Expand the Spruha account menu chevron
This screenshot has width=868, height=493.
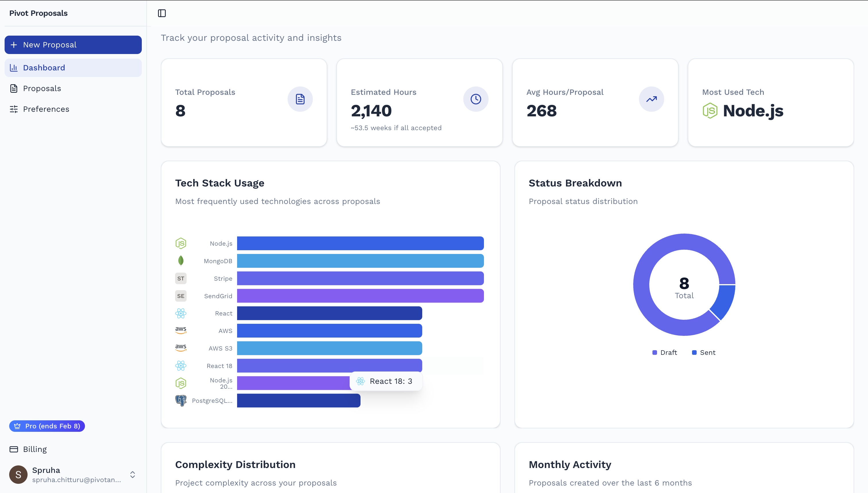click(x=133, y=474)
